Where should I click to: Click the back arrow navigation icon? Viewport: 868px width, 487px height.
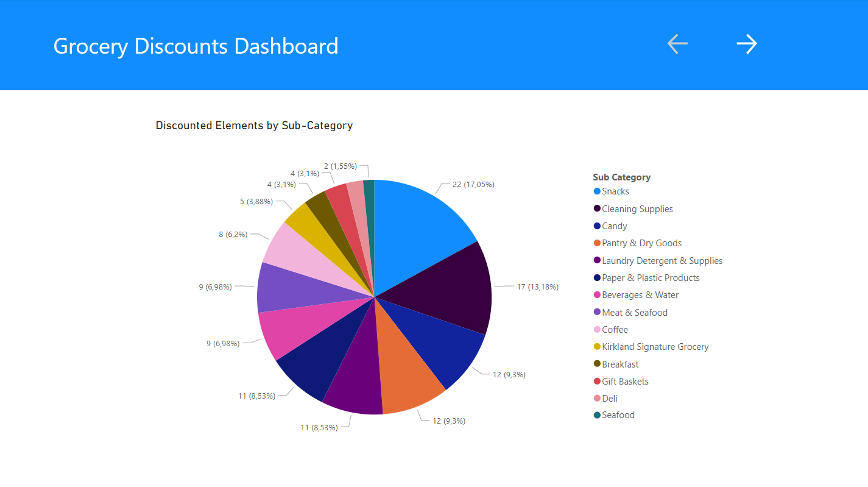tap(677, 44)
